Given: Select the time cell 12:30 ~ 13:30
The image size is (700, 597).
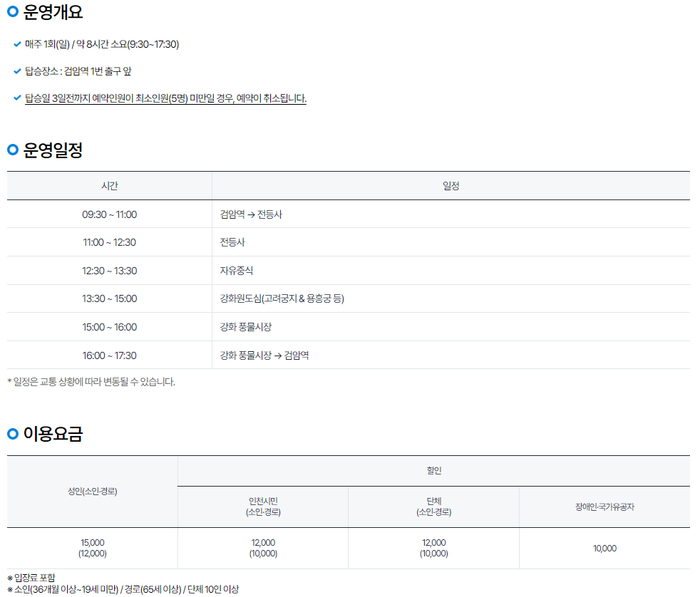Looking at the screenshot, I should (x=109, y=271).
